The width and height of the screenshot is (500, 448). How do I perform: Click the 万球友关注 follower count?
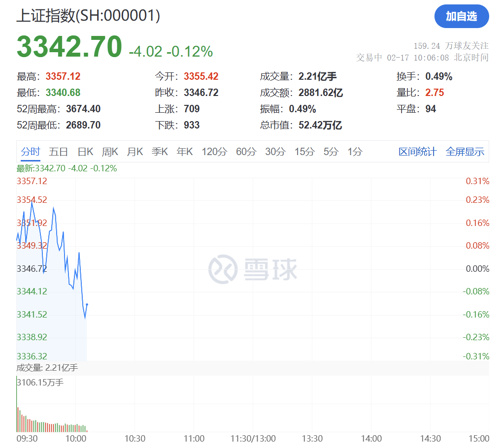point(451,46)
